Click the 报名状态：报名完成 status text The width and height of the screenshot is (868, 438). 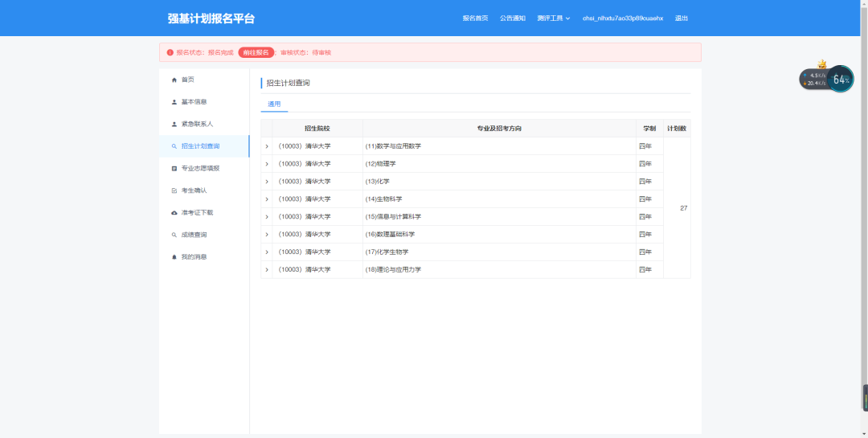click(205, 52)
